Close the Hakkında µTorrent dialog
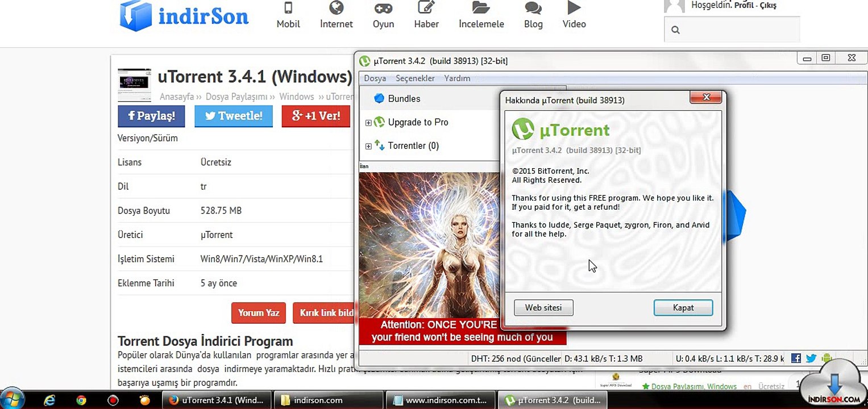This screenshot has width=868, height=409. point(706,97)
